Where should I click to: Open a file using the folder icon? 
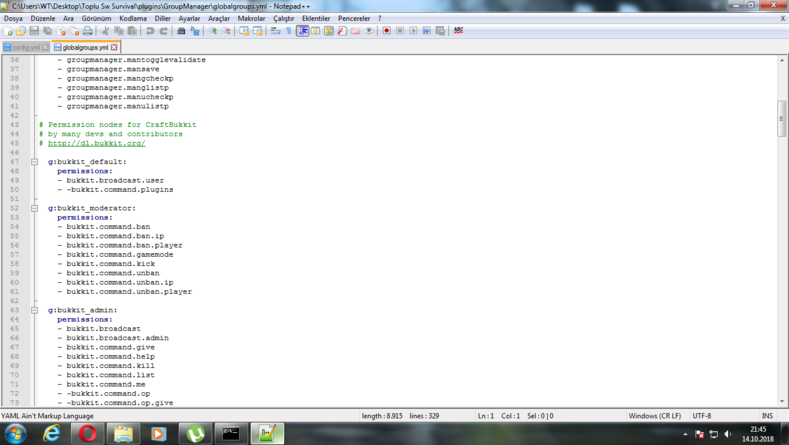coord(21,31)
